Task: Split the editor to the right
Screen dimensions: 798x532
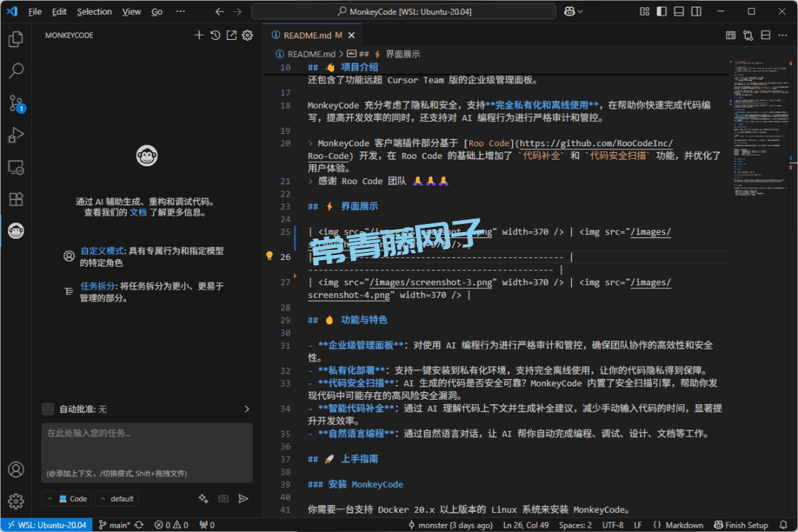Action: (765, 35)
